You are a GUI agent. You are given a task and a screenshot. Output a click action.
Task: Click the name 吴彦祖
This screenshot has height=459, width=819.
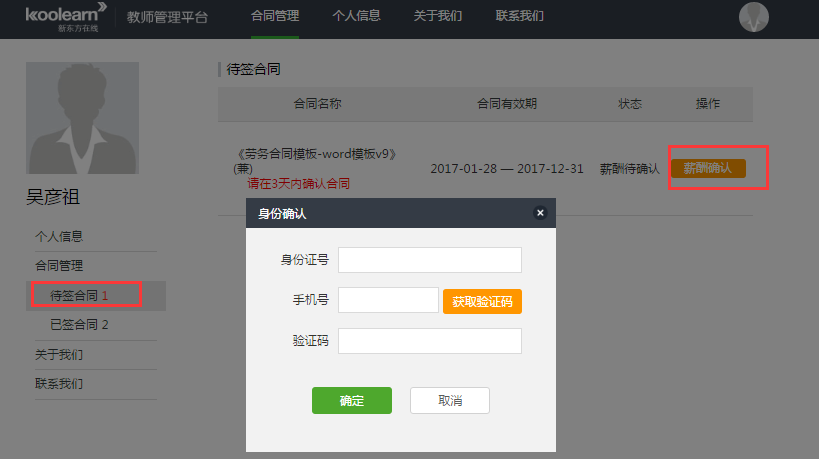click(x=53, y=197)
